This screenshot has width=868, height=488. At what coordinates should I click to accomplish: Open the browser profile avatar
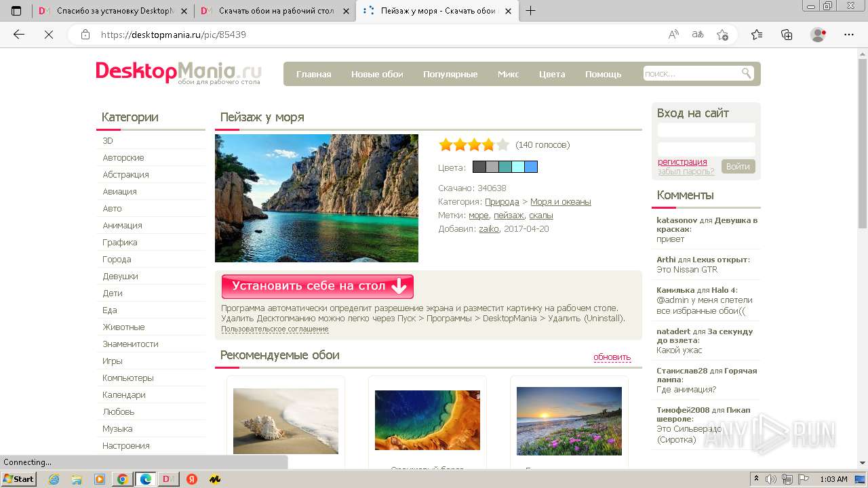click(818, 35)
